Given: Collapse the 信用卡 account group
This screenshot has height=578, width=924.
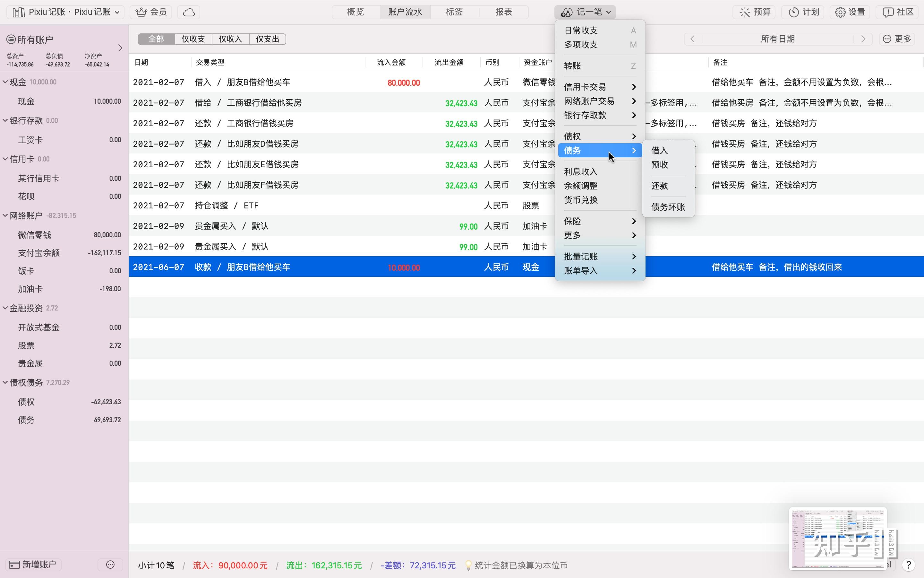Looking at the screenshot, I should [5, 159].
